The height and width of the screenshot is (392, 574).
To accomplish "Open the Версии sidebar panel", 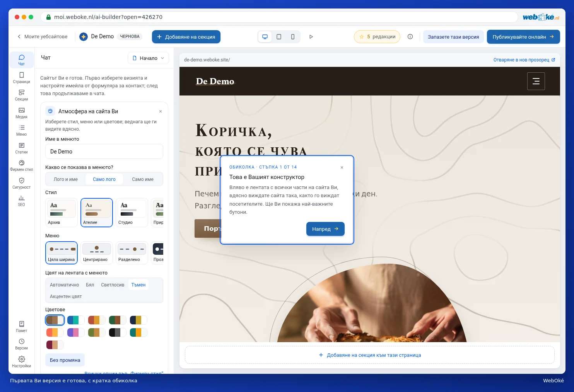I will click(21, 344).
